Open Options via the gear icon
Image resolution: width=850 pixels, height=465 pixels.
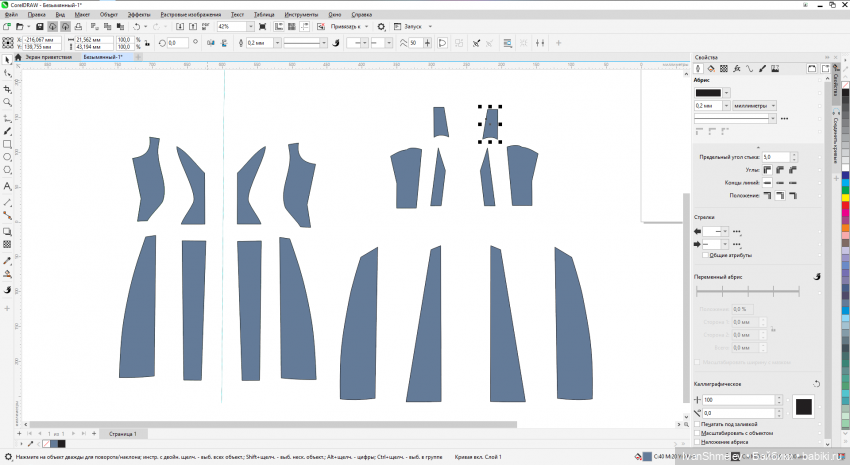pos(382,26)
